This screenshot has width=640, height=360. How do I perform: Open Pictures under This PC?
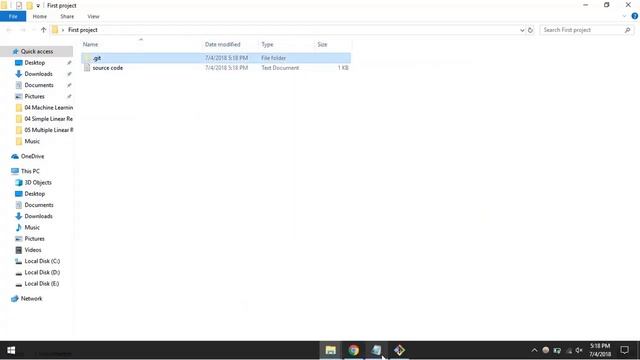(x=34, y=239)
